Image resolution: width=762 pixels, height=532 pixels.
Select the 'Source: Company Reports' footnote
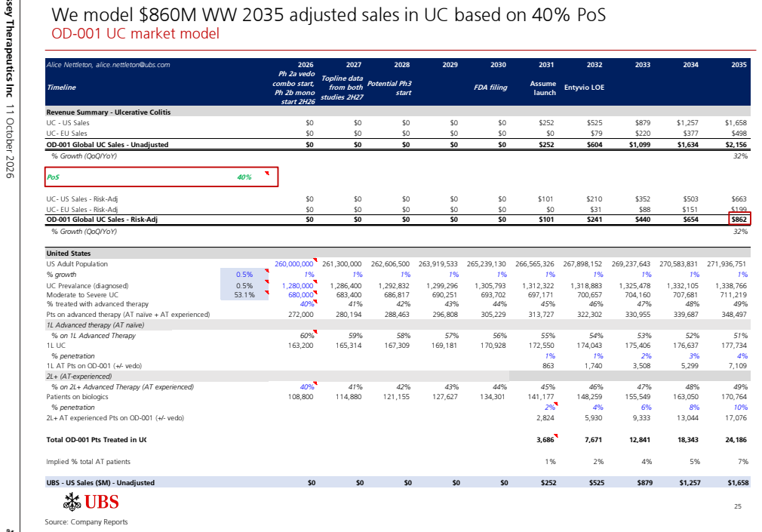click(x=87, y=522)
